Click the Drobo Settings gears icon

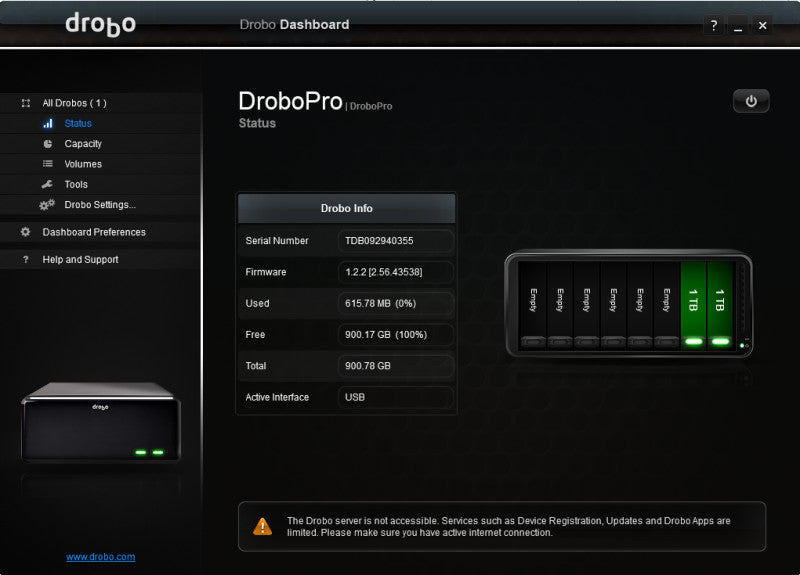click(x=47, y=205)
